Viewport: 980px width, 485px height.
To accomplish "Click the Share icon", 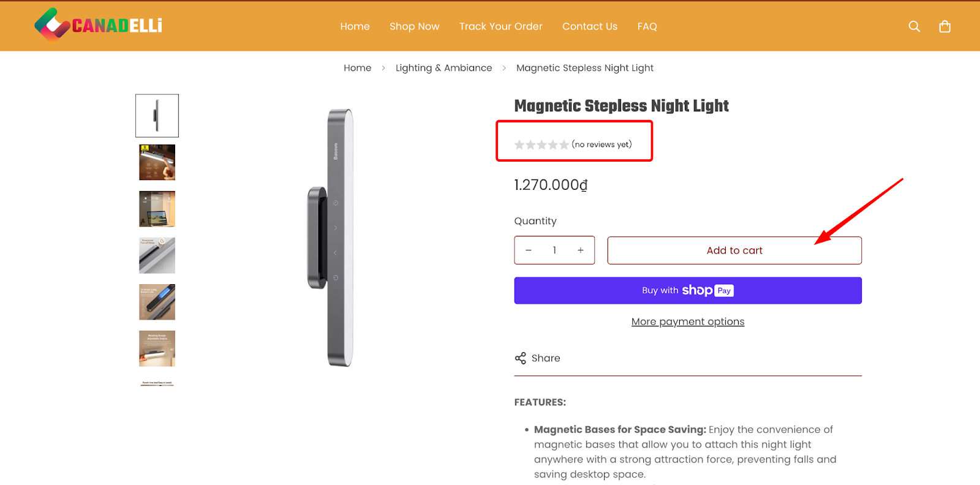I will [x=521, y=358].
